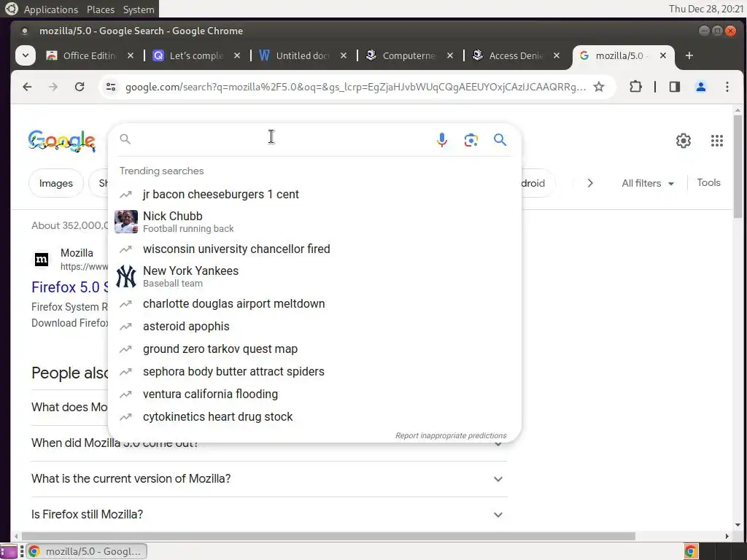
Task: Open a new tab with plus button
Action: (x=689, y=55)
